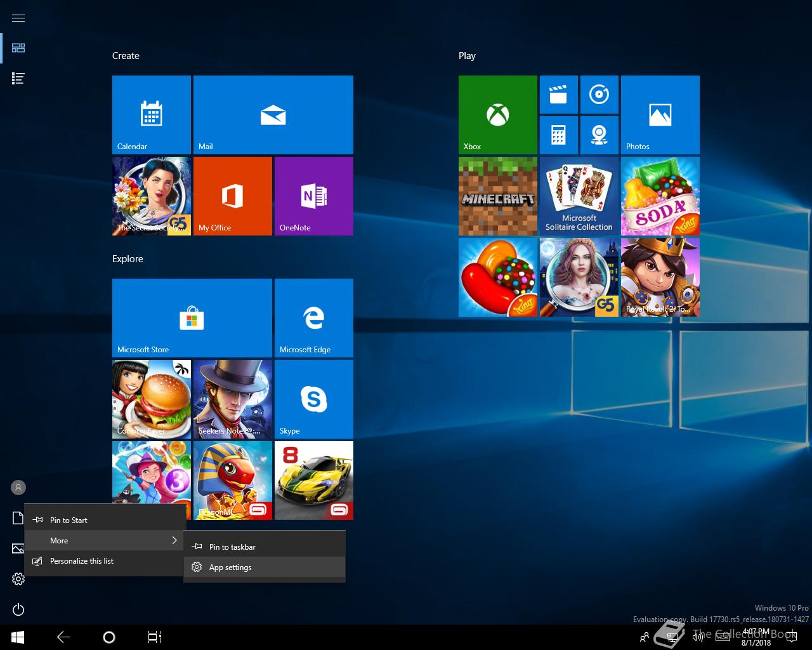Open the Xbox tile

point(498,115)
